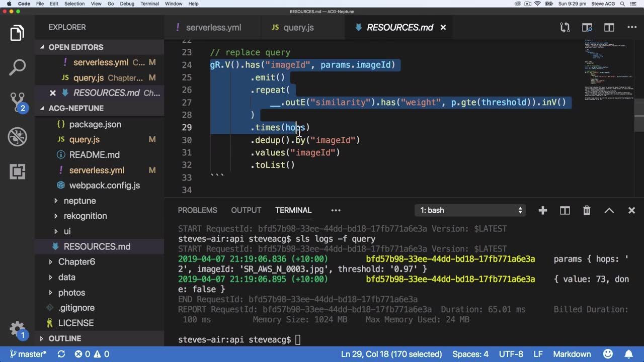Switch to the PROBLEMS panel tab

coord(197,210)
